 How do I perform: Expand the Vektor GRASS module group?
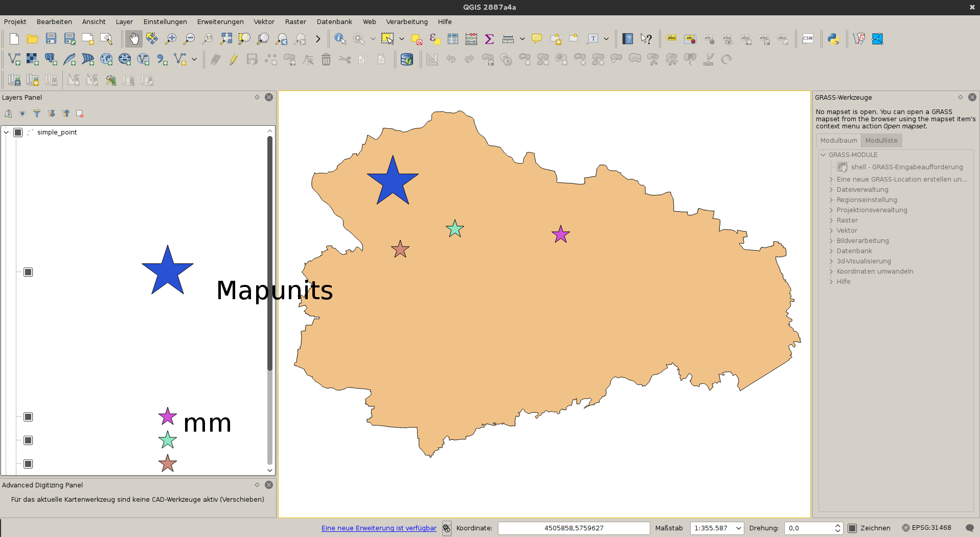831,231
